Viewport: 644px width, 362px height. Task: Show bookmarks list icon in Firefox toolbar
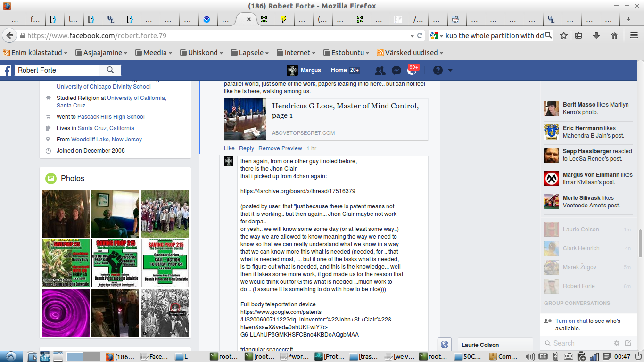coord(579,36)
